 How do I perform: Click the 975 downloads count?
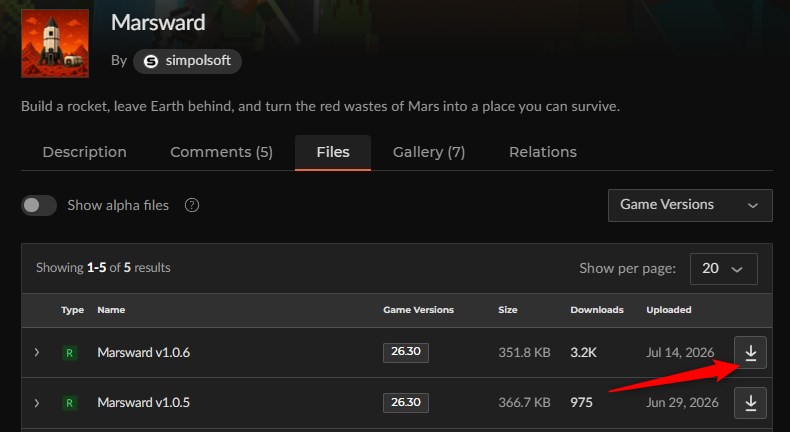click(581, 403)
